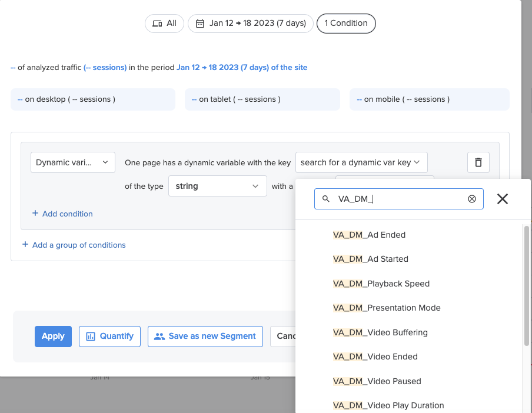Click the magnifier icon in the search field

[x=325, y=199]
